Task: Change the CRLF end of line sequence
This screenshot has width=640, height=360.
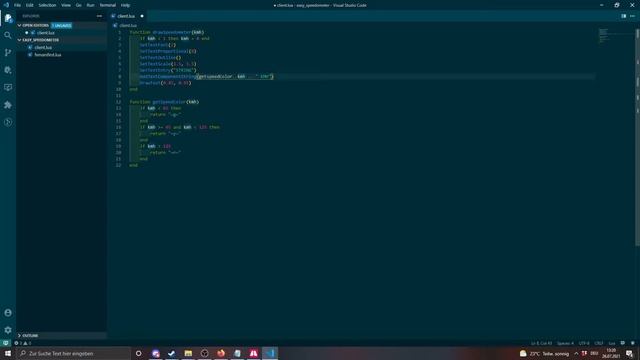Action: [598, 343]
